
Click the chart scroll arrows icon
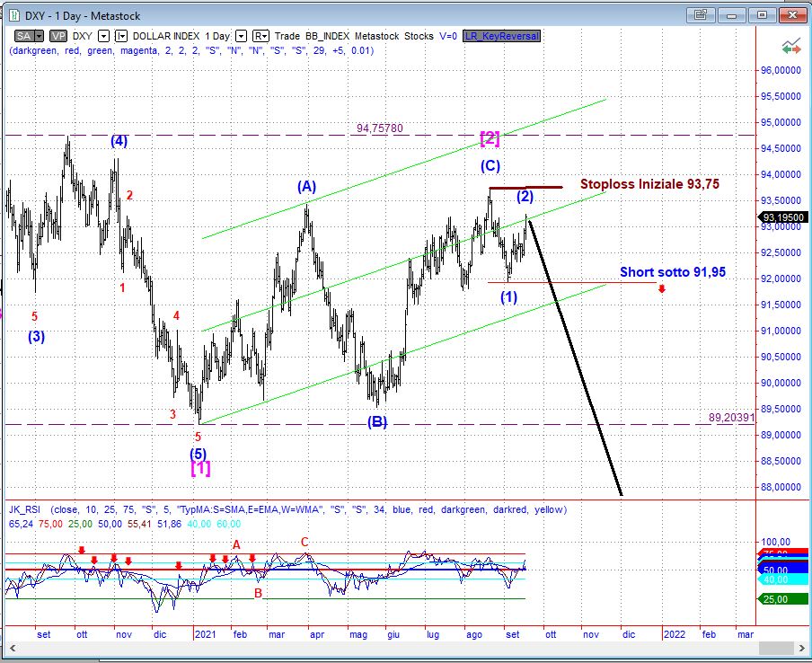click(790, 47)
